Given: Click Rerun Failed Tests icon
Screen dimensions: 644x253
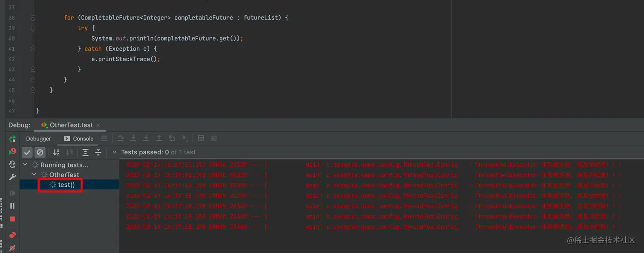Looking at the screenshot, I should click(12, 152).
